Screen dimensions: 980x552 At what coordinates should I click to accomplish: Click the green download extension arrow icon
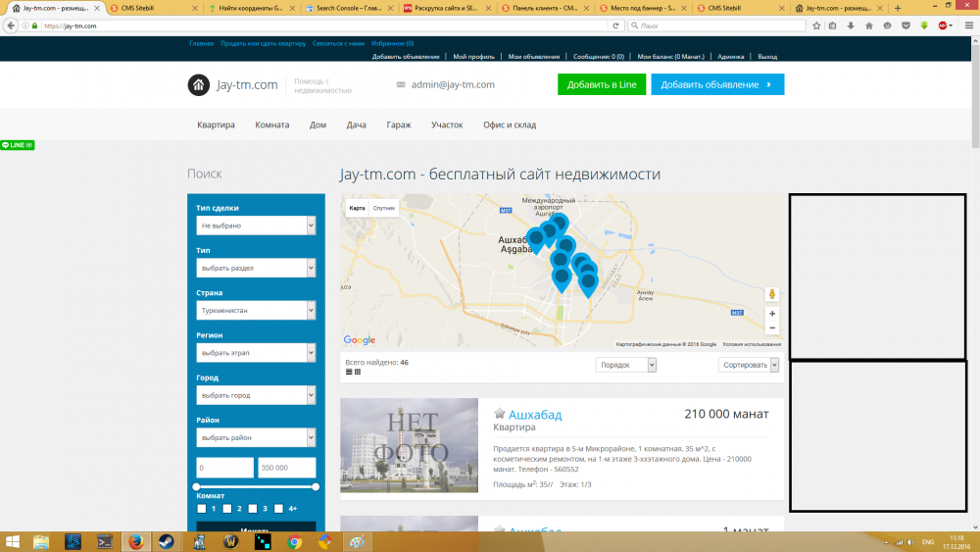[924, 25]
